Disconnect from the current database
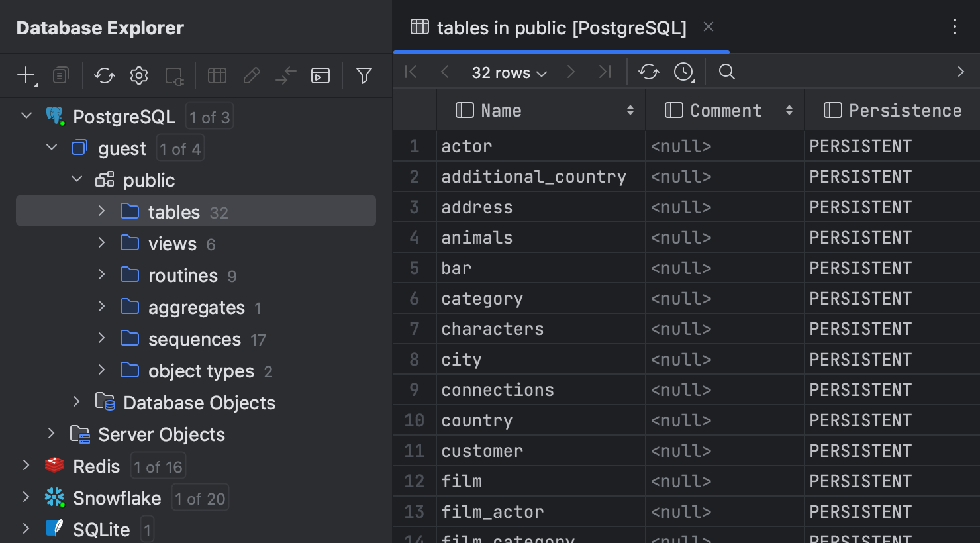Screen dimensions: 980x543 [x=173, y=75]
